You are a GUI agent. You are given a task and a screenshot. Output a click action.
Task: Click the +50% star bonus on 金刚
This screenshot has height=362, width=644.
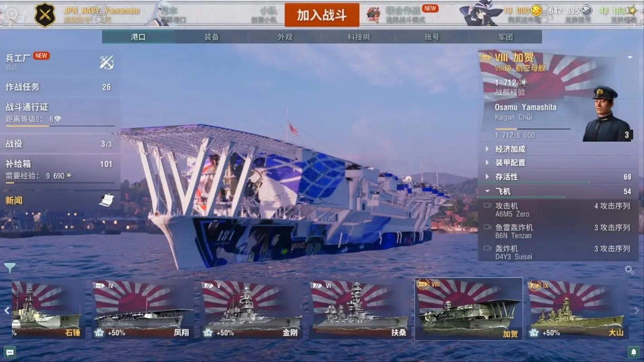point(218,333)
